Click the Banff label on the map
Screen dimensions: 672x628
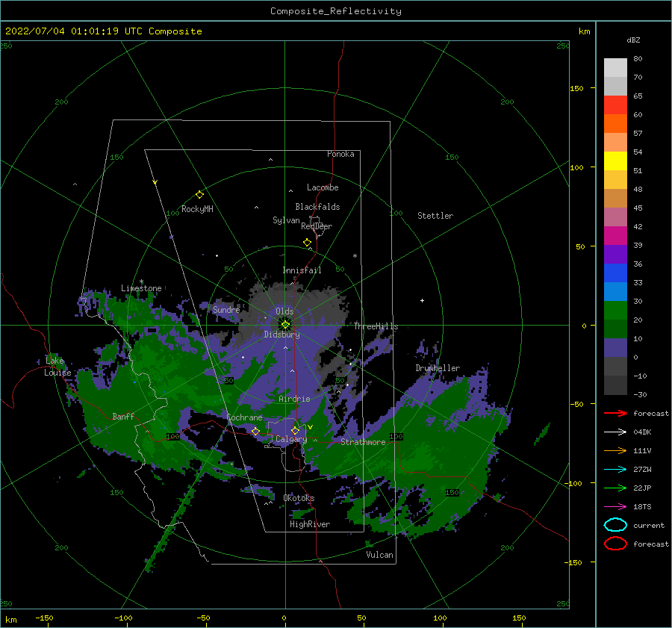click(123, 416)
